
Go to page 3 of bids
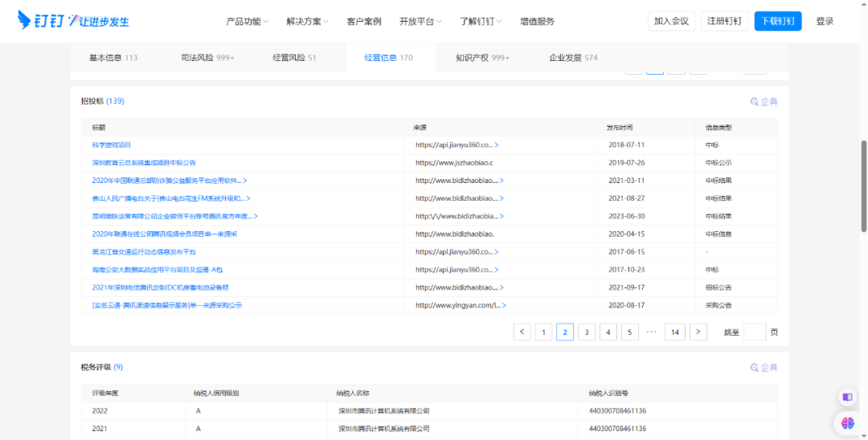pyautogui.click(x=586, y=332)
